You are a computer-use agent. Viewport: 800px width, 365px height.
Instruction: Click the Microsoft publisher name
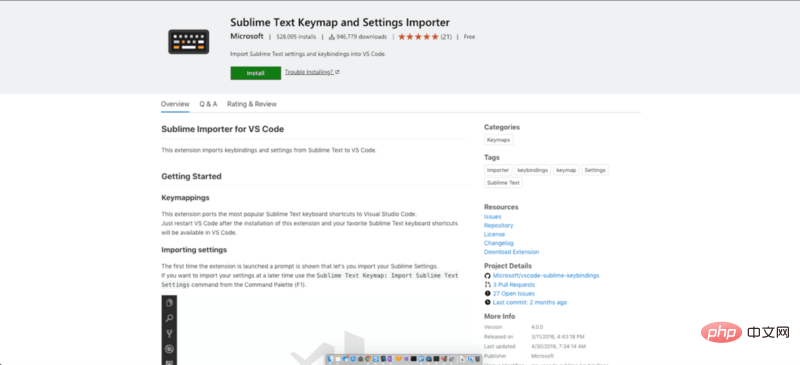247,36
